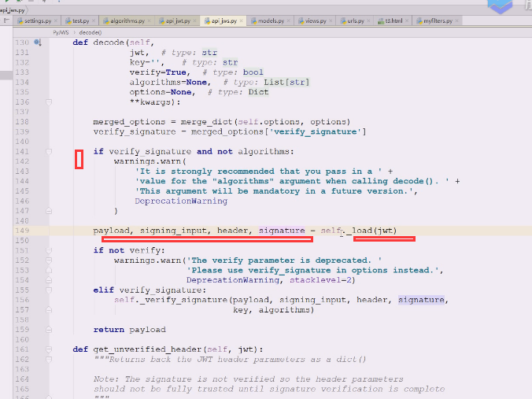Collapse the 'if not verify' fold at line 151
This screenshot has width=532, height=399.
(49, 251)
